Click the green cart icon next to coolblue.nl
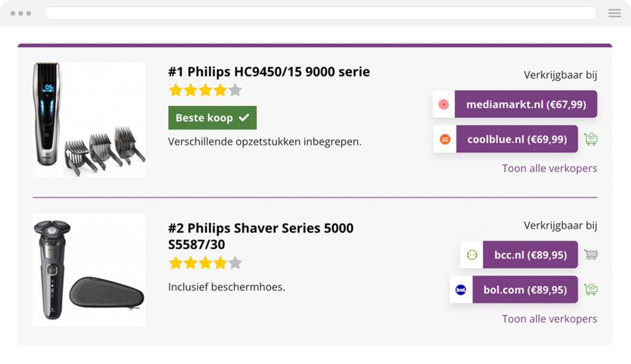This screenshot has height=364, width=631. (591, 139)
